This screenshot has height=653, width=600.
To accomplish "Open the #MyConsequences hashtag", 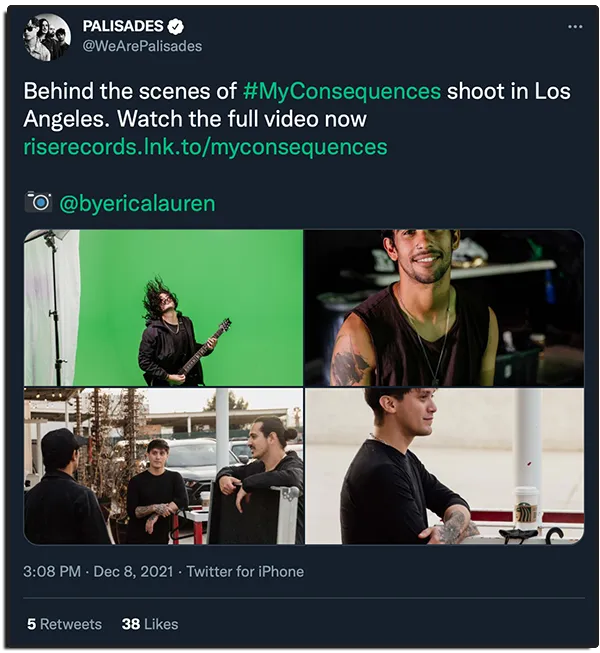I will click(341, 91).
